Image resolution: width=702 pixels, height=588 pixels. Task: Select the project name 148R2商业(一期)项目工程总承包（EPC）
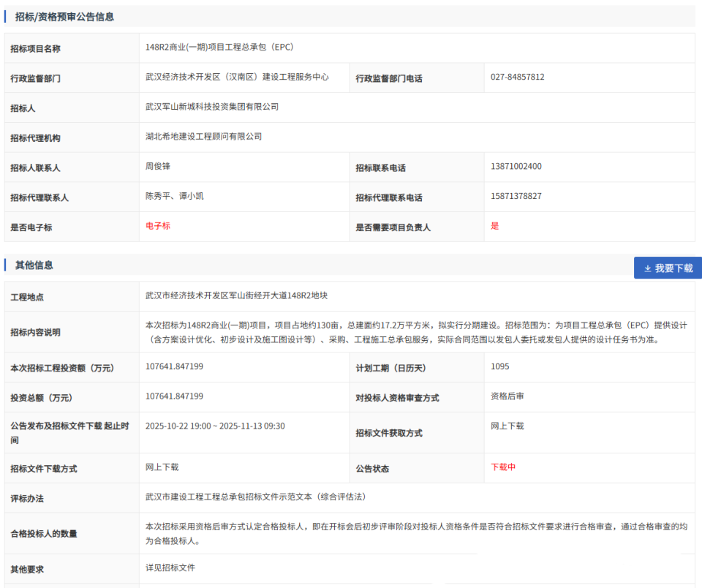click(219, 47)
